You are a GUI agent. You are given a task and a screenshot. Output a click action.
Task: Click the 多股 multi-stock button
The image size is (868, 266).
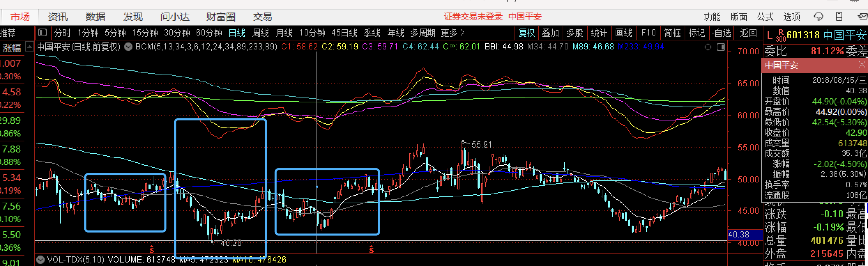(575, 33)
